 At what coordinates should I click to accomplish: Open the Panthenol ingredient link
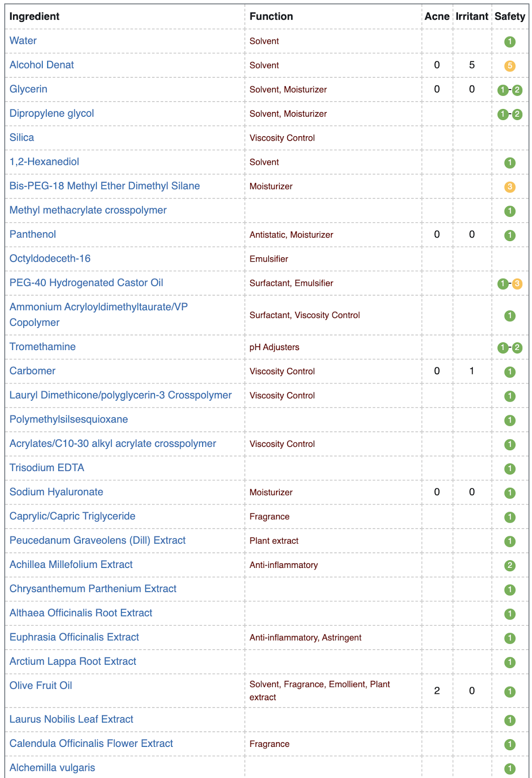33,234
